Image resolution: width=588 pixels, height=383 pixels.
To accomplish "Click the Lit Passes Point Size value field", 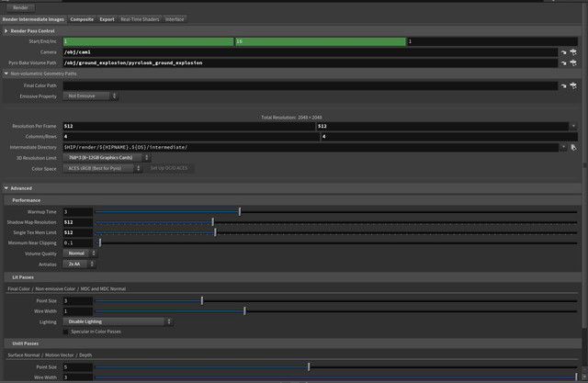I will (x=77, y=301).
